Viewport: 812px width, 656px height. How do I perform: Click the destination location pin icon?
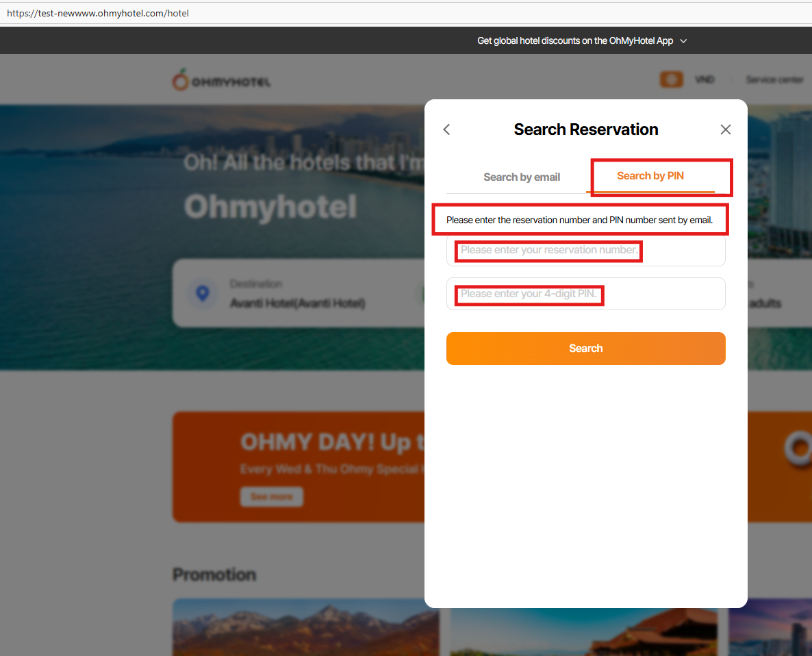pos(203,294)
